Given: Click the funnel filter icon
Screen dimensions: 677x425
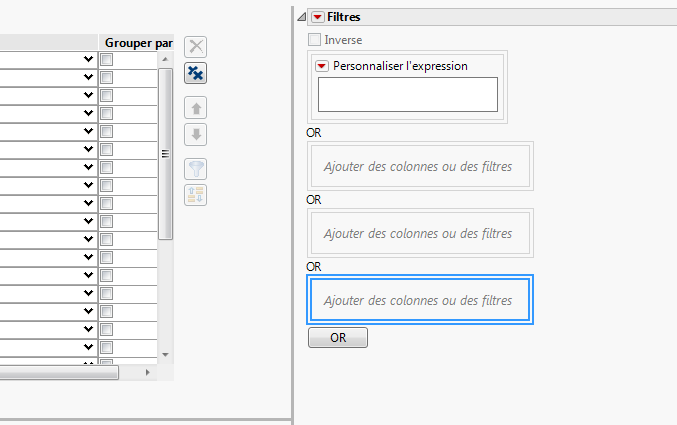Looking at the screenshot, I should pyautogui.click(x=197, y=169).
